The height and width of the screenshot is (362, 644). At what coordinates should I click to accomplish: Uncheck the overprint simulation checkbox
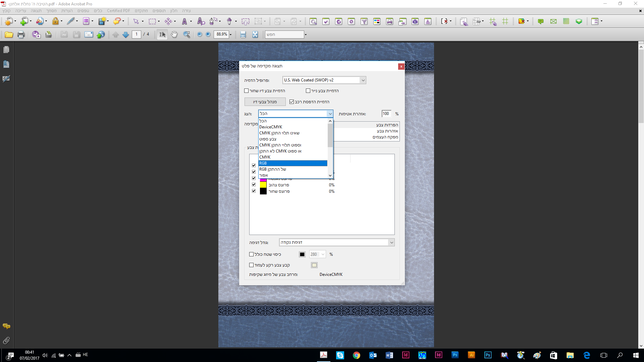point(291,102)
